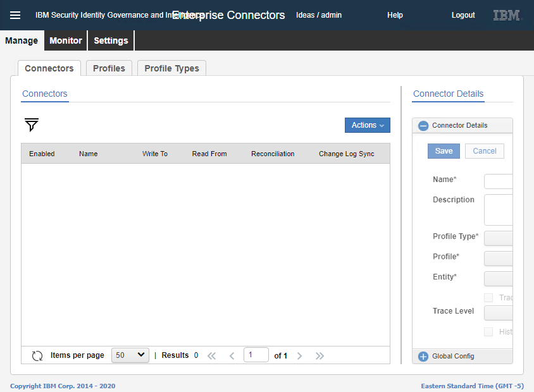Open the Items per page dropdown
Image resolution: width=534 pixels, height=392 pixels.
pyautogui.click(x=130, y=355)
